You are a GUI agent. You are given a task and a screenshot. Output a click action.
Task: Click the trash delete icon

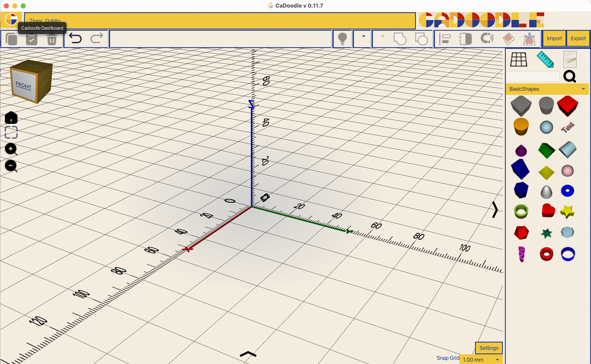tap(52, 39)
